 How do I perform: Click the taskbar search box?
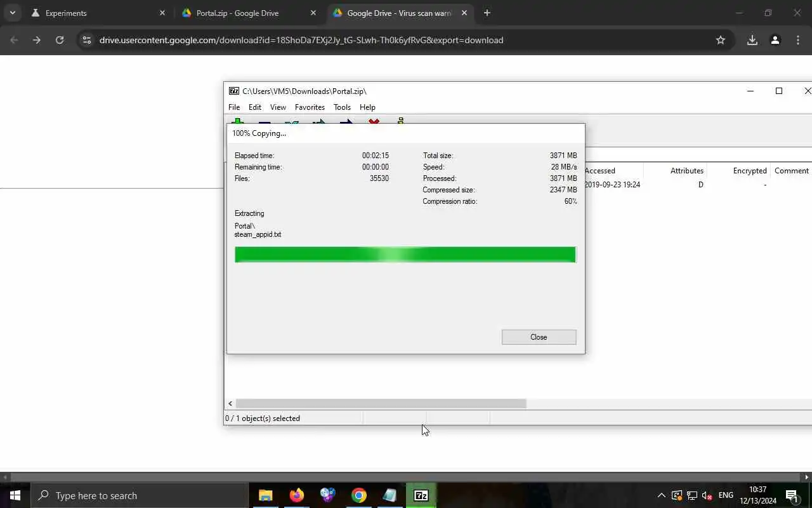point(140,495)
